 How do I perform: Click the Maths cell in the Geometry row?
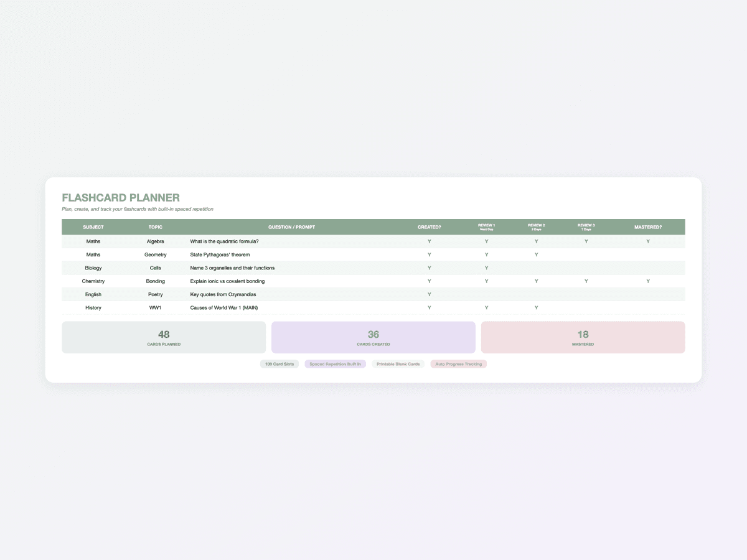coord(93,254)
